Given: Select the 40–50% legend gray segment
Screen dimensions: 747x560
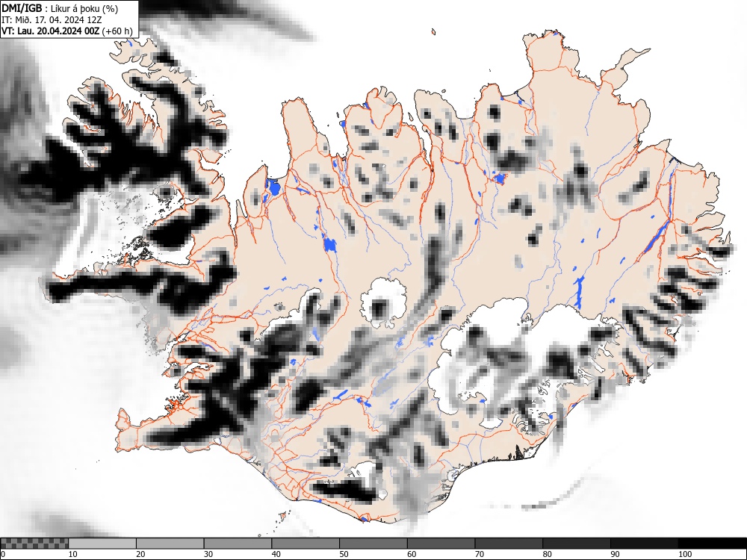Looking at the screenshot, I should pyautogui.click(x=306, y=544).
